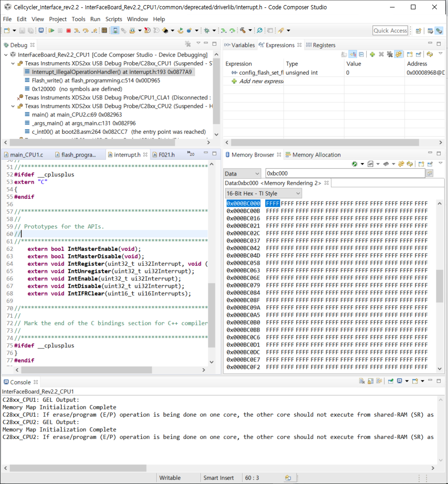Click the code editor horizontal scrollbar

point(87,370)
